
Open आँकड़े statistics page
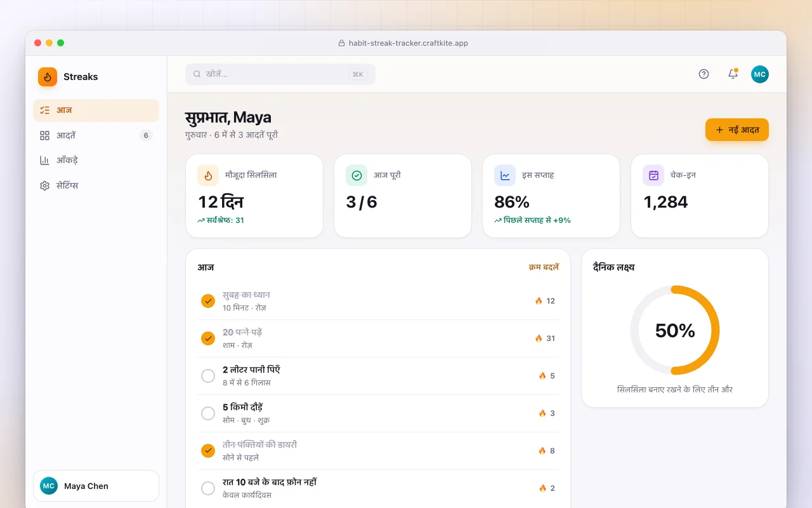[96, 161]
